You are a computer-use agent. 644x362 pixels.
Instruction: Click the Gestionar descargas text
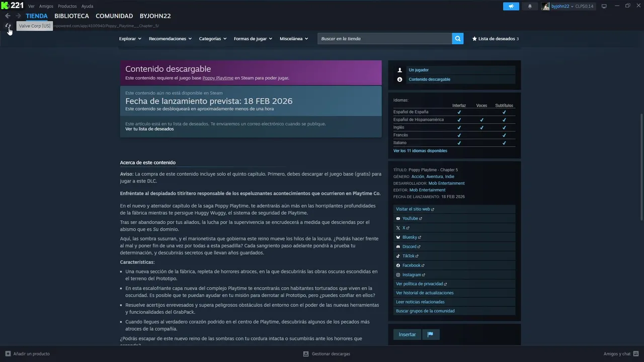331,354
